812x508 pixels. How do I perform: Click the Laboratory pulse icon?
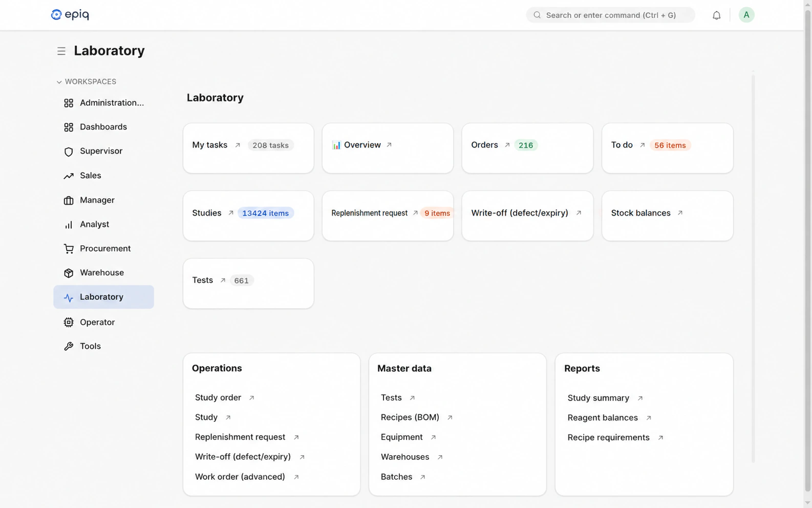(69, 298)
